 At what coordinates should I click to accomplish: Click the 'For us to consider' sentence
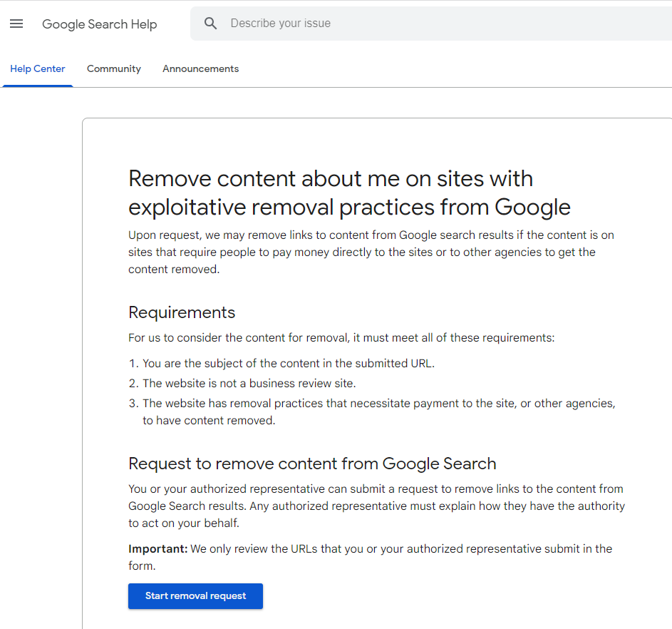[x=341, y=338]
